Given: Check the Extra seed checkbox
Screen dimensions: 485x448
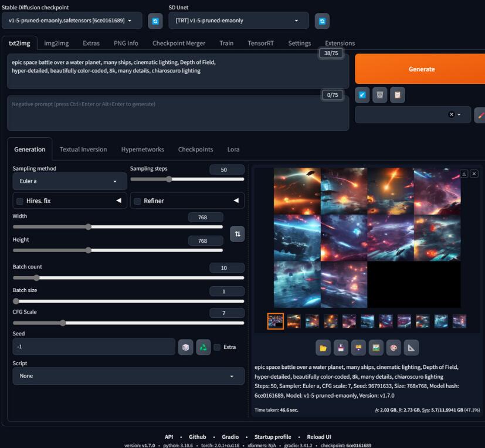Looking at the screenshot, I should [217, 347].
